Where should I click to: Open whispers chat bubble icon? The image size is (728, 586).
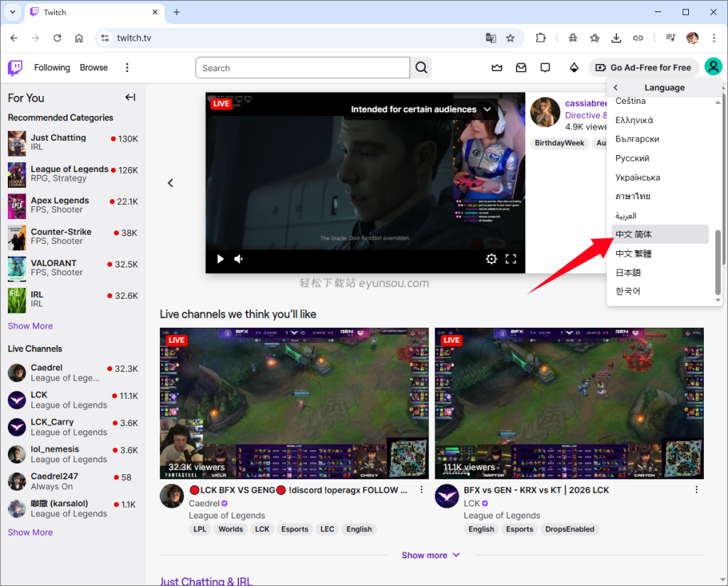545,68
